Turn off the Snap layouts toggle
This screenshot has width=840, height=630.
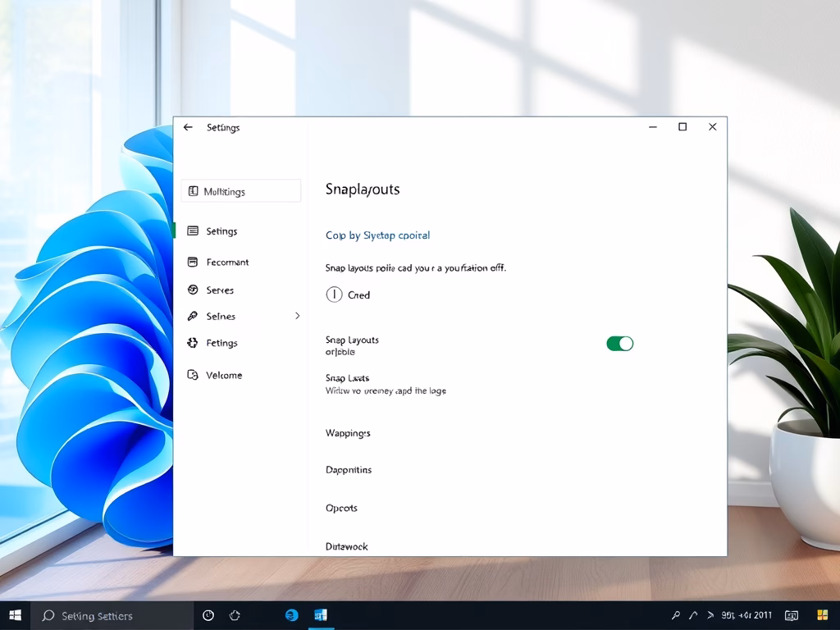[619, 344]
